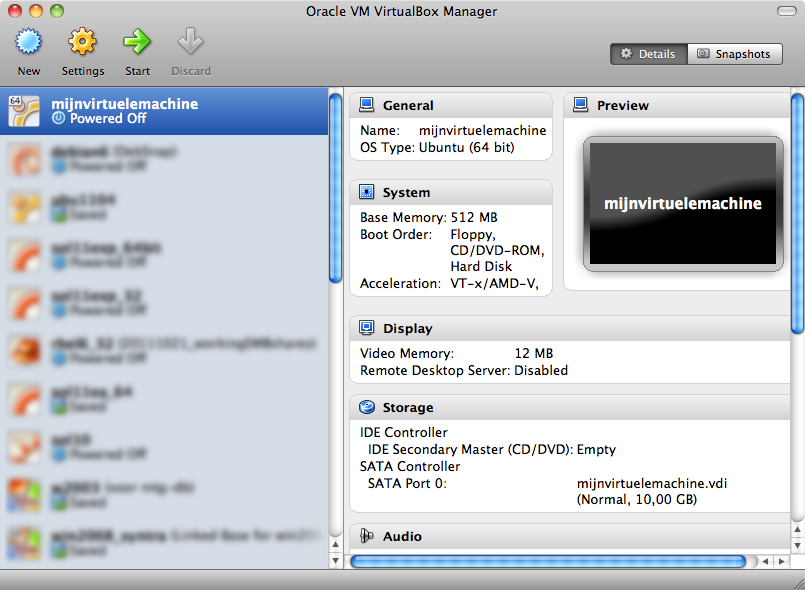805x590 pixels.
Task: Click the 'IDE Secondary Master (CD/DVD)' entry
Action: point(470,450)
